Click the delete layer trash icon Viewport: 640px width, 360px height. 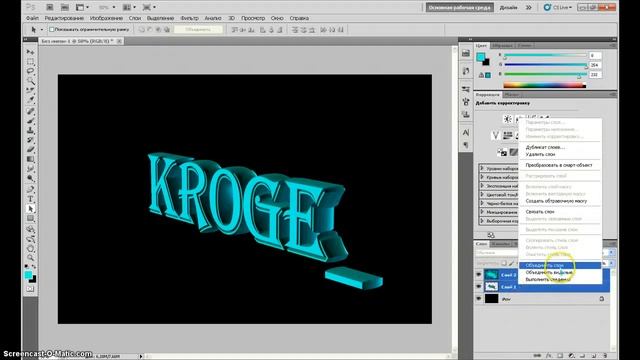(605, 356)
